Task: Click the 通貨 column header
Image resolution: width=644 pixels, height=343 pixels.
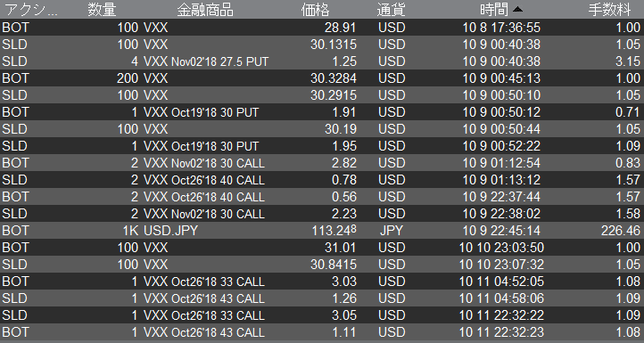Action: tap(391, 10)
